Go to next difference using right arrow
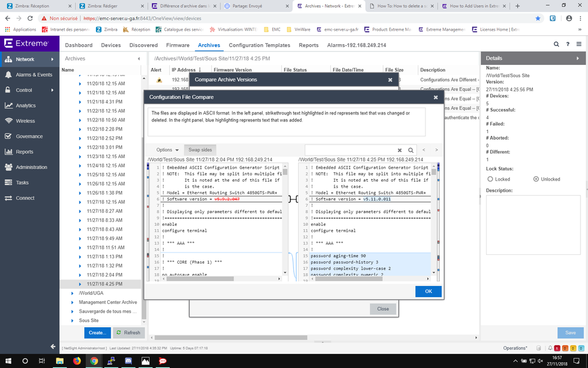Image resolution: width=588 pixels, height=368 pixels. coord(436,150)
